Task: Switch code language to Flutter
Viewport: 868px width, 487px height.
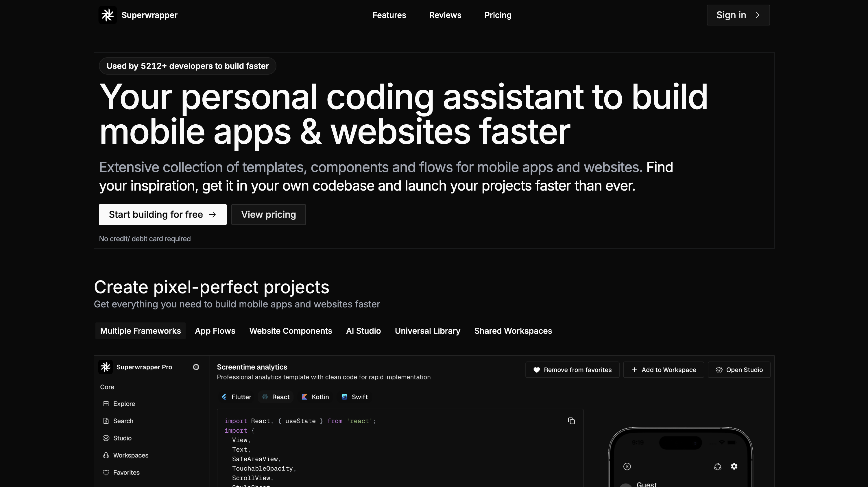Action: click(x=236, y=397)
